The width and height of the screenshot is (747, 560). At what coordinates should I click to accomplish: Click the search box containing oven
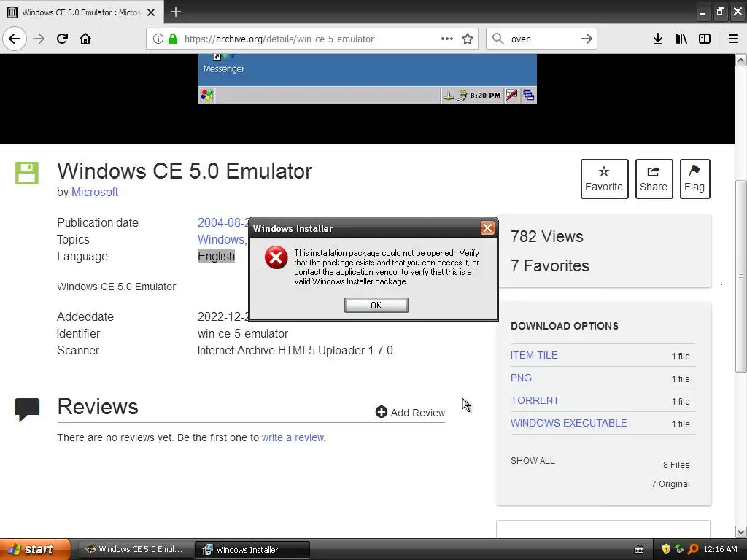coord(543,39)
